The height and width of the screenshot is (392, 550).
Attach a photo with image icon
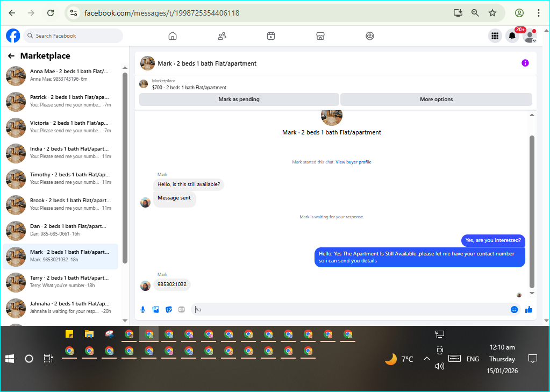click(x=156, y=310)
